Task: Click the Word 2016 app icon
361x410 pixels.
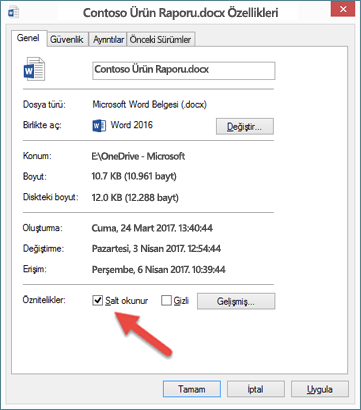Action: click(x=99, y=126)
